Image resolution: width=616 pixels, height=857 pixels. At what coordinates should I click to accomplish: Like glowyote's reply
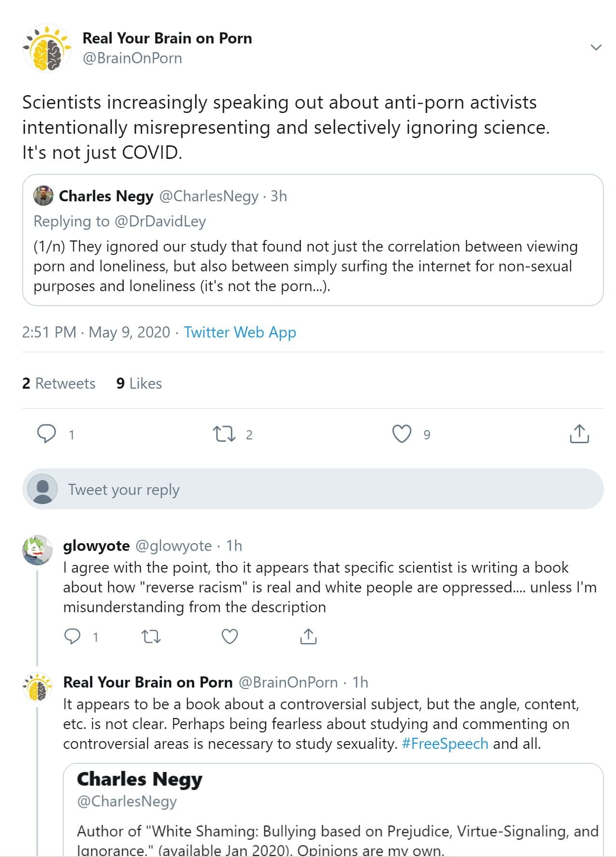click(229, 637)
